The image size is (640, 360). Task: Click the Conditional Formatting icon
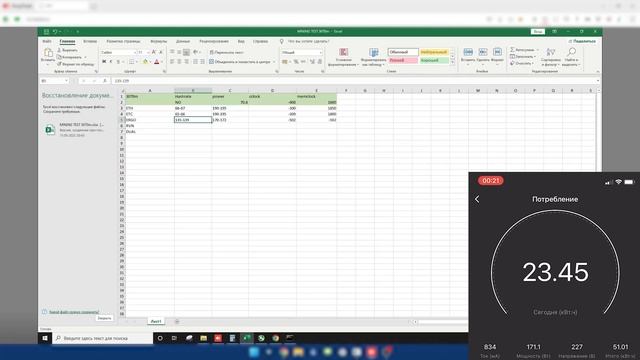(344, 52)
